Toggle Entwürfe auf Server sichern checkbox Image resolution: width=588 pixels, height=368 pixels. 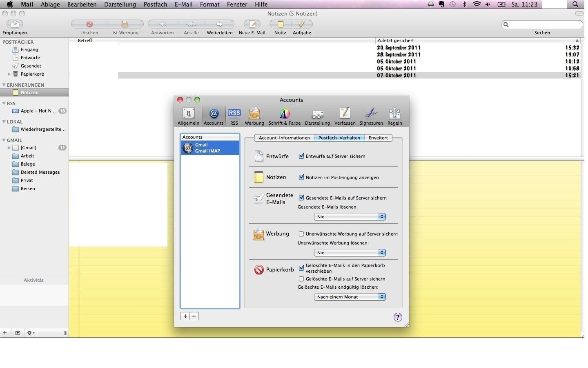point(301,156)
